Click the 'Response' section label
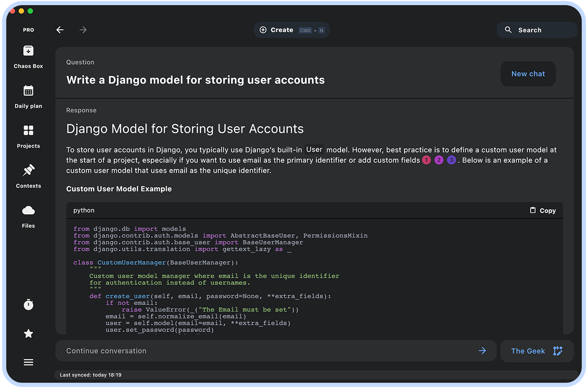588x388 pixels. click(82, 110)
